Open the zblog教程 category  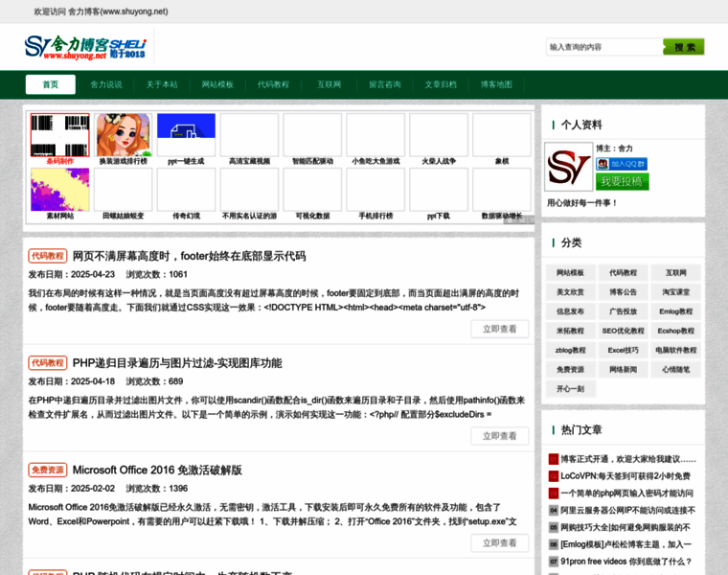coord(570,350)
